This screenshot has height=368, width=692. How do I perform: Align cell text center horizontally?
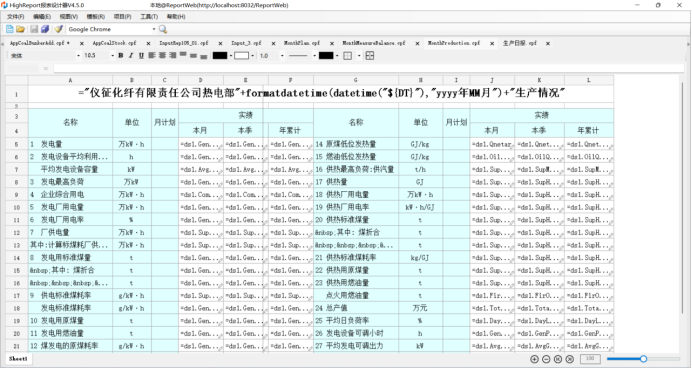[162, 56]
